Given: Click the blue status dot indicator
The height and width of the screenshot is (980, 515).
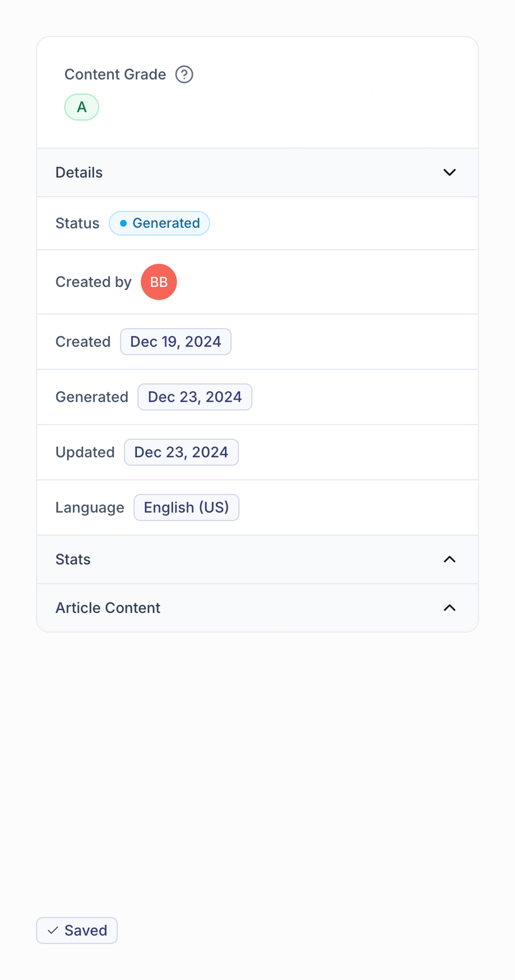Looking at the screenshot, I should 122,223.
